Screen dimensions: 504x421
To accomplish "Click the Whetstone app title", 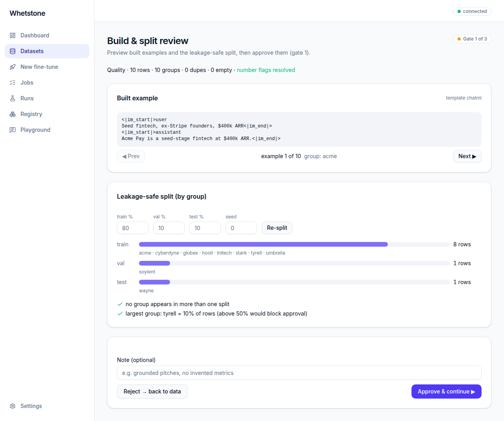I will point(28,13).
